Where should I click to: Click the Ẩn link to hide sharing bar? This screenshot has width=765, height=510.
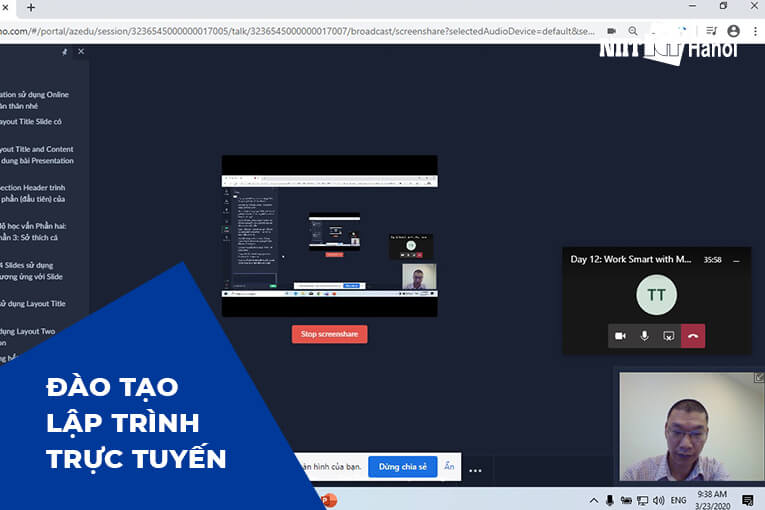[x=449, y=467]
